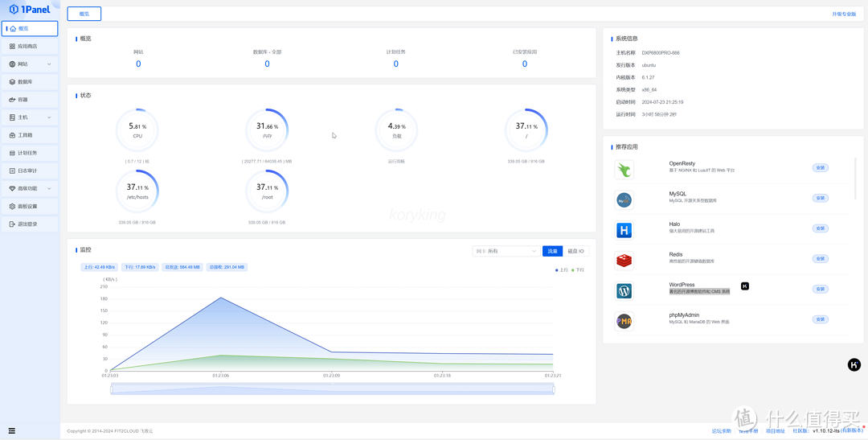868x440 pixels.
Task: Open the 容器 containers page
Action: pos(23,100)
